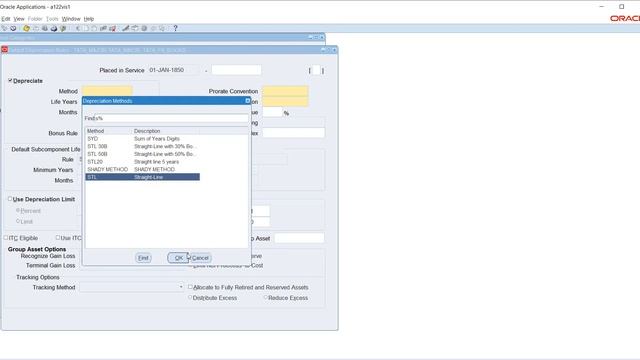
Task: Click Cancel in Depreciation Methods dialog
Action: [x=200, y=258]
